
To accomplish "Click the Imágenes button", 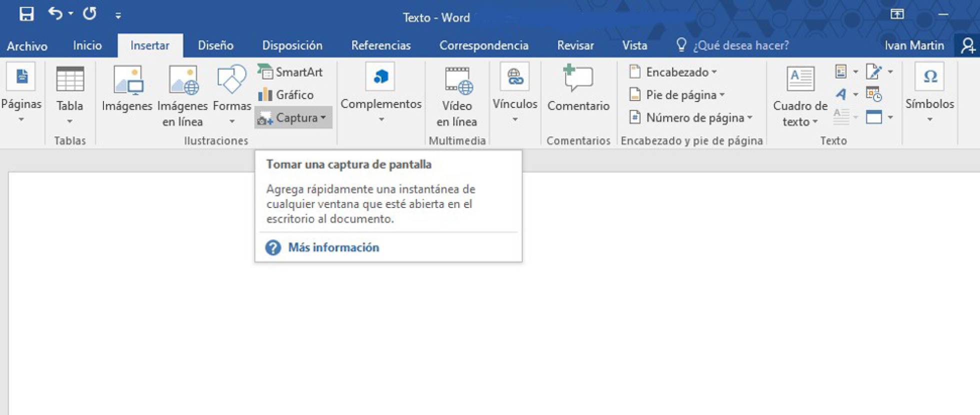I will coord(127,89).
